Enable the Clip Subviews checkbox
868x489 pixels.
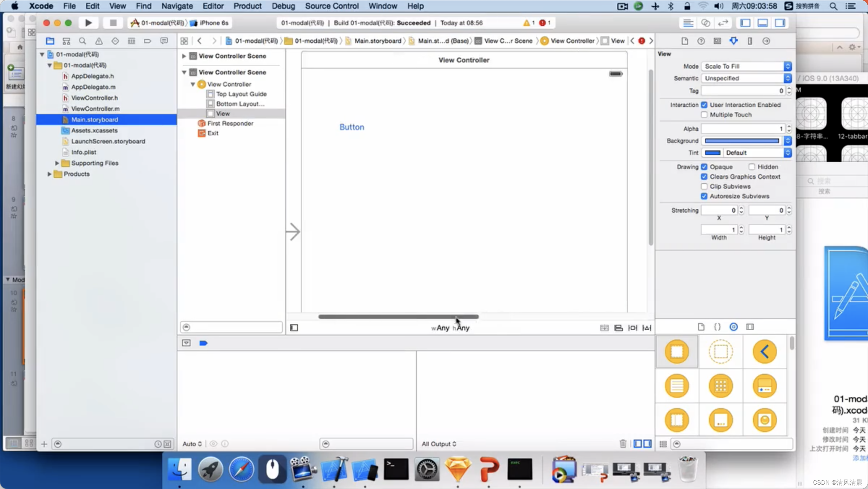point(704,186)
